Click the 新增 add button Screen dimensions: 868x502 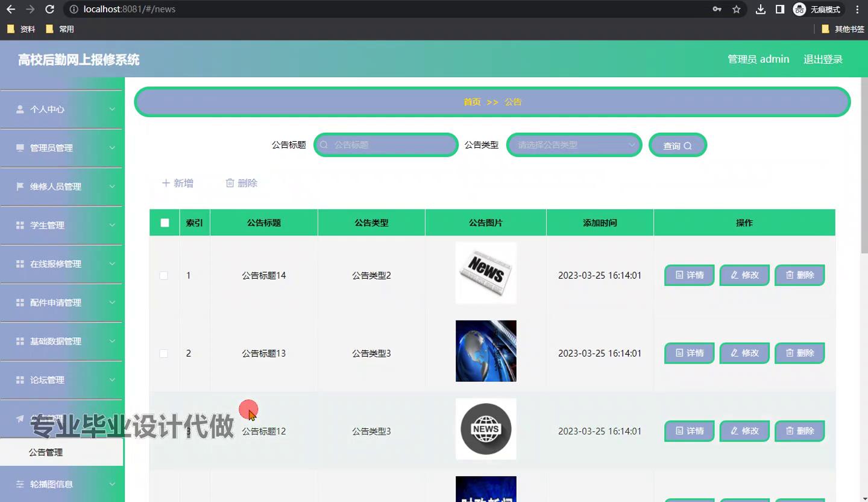(x=178, y=183)
